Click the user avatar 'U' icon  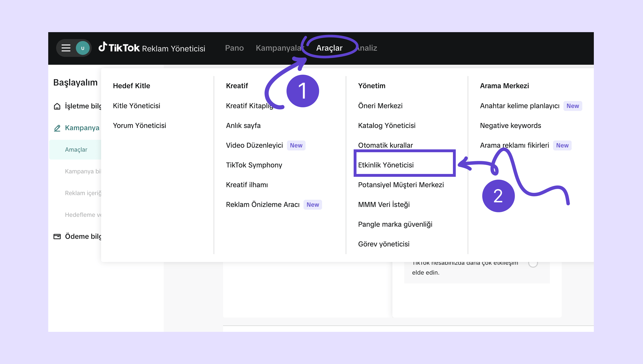point(83,48)
